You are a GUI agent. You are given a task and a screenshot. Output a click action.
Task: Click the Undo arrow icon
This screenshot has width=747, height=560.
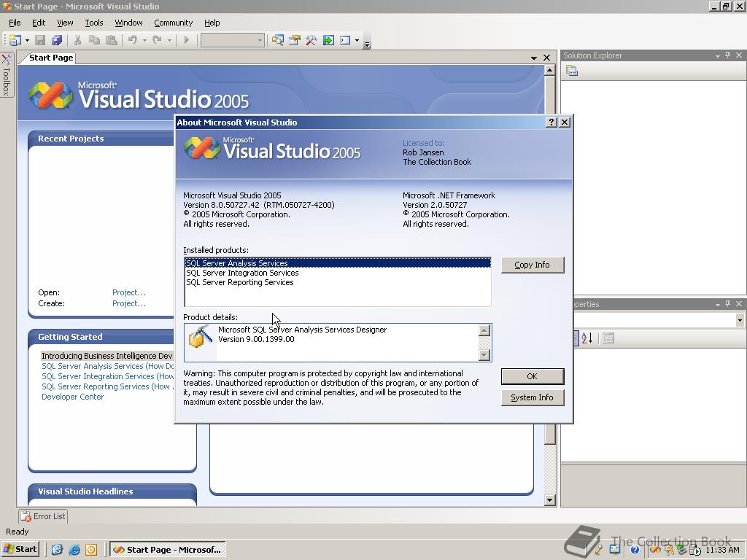[133, 41]
